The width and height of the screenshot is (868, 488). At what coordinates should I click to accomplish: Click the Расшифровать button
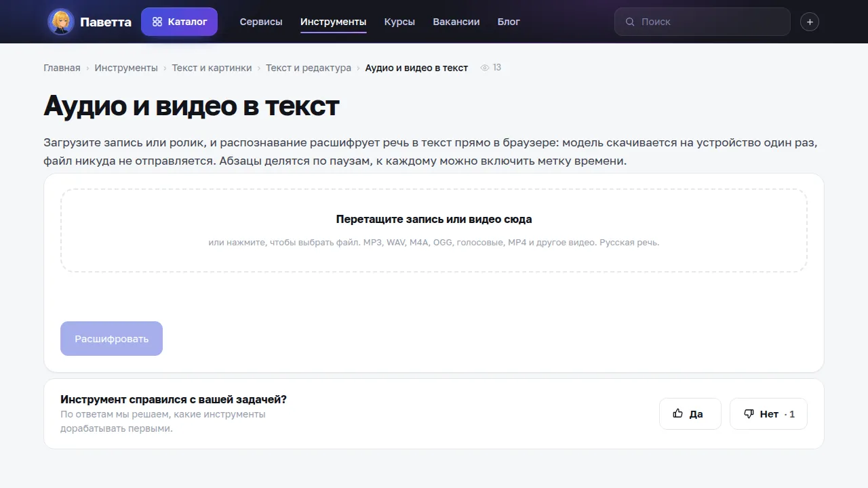[111, 338]
